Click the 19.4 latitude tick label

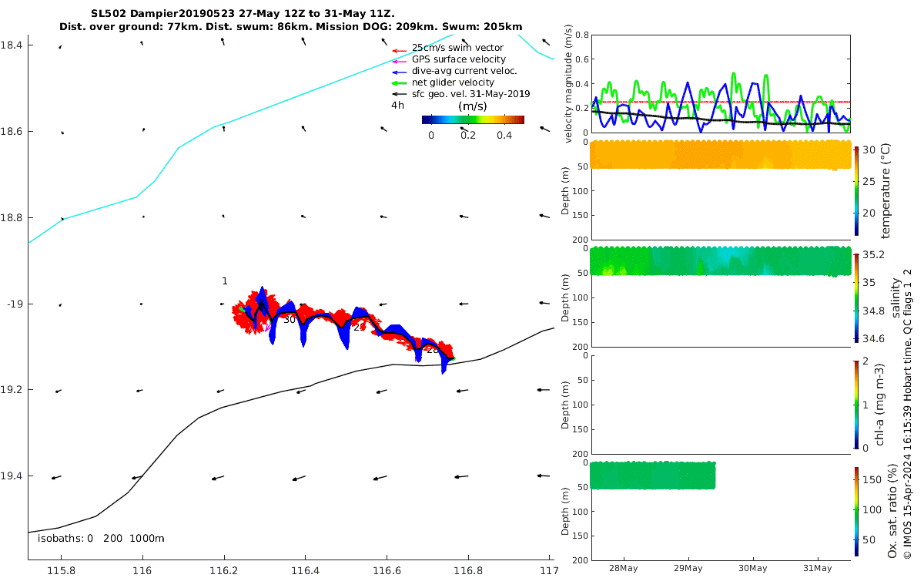[x=12, y=476]
